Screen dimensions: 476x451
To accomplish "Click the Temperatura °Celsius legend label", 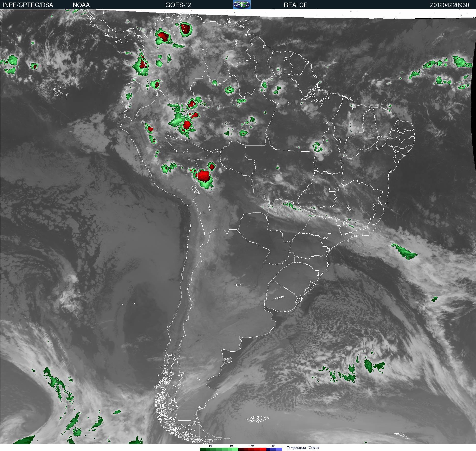I will coord(303,448).
